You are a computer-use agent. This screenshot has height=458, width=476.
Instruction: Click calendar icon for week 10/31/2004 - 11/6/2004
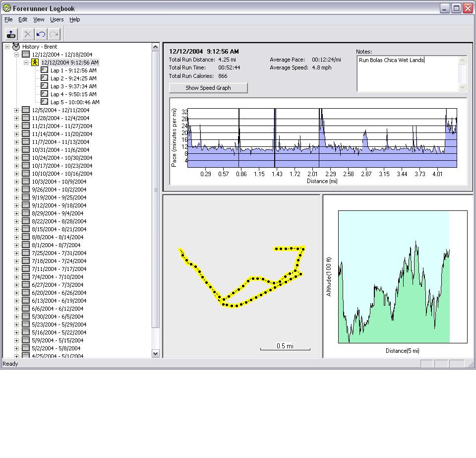[26, 150]
